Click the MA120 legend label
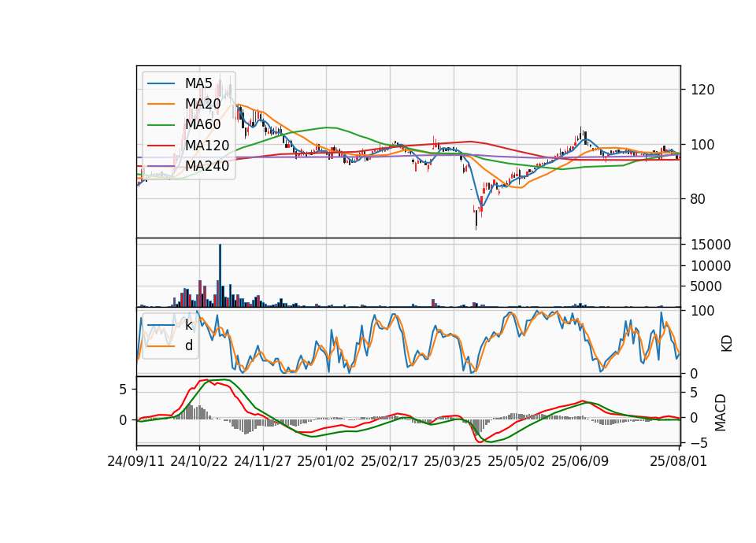The image size is (756, 543). [207, 145]
